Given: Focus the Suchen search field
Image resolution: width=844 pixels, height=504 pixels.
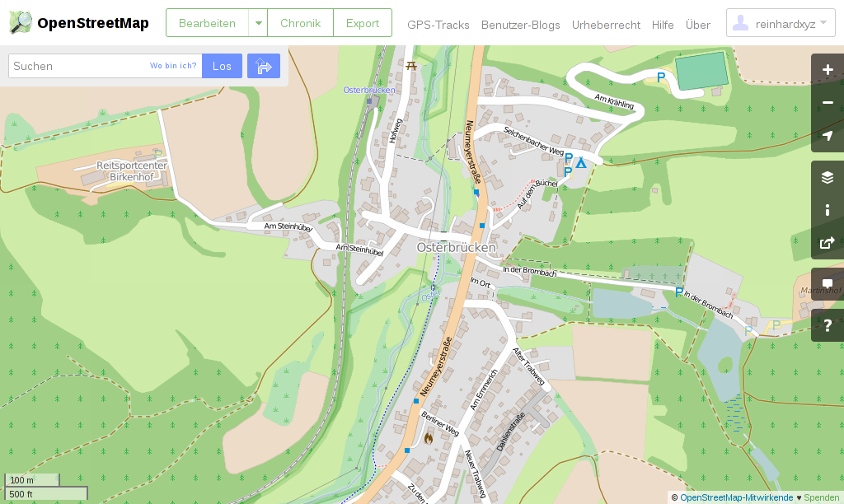Looking at the screenshot, I should point(78,66).
